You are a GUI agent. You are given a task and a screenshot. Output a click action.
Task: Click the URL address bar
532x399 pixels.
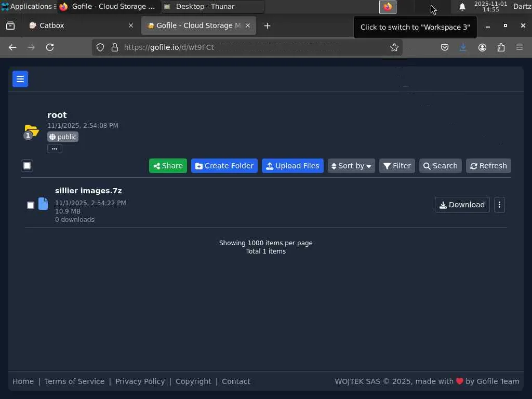tap(247, 47)
